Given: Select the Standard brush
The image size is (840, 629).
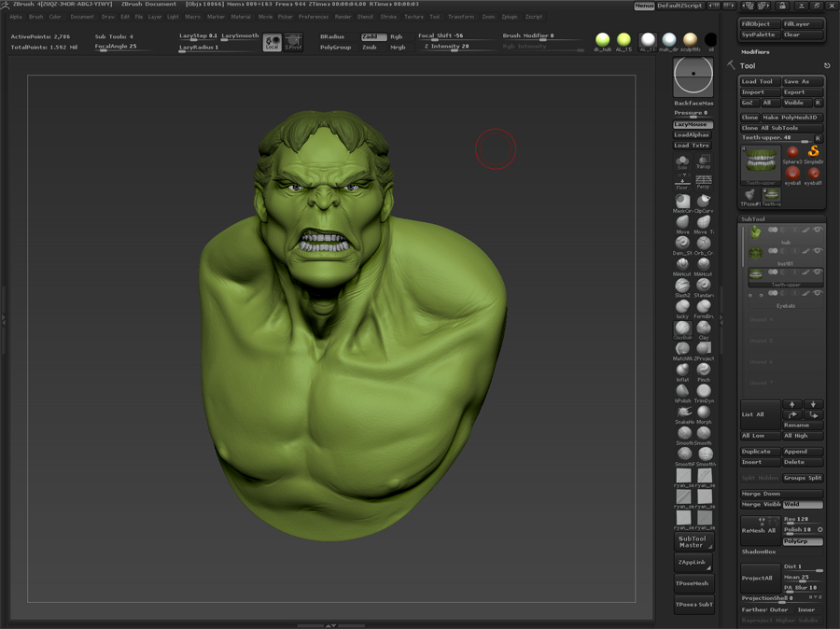Looking at the screenshot, I should [704, 286].
